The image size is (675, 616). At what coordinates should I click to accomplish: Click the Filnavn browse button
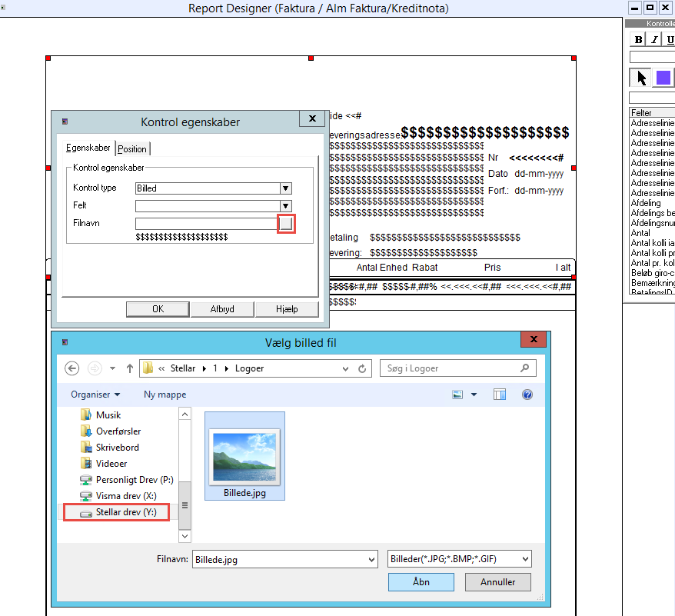(286, 224)
